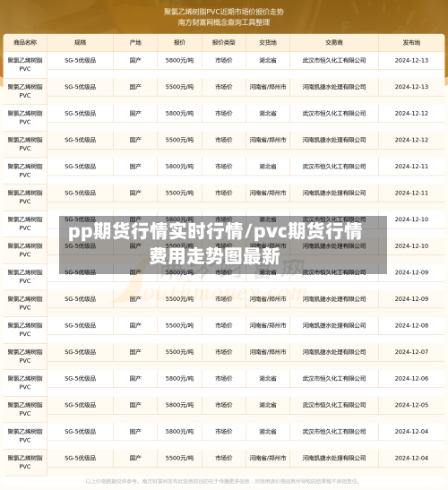Click 湖北省 in the 2024-12-06 row
The height and width of the screenshot is (490, 448).
(268, 378)
